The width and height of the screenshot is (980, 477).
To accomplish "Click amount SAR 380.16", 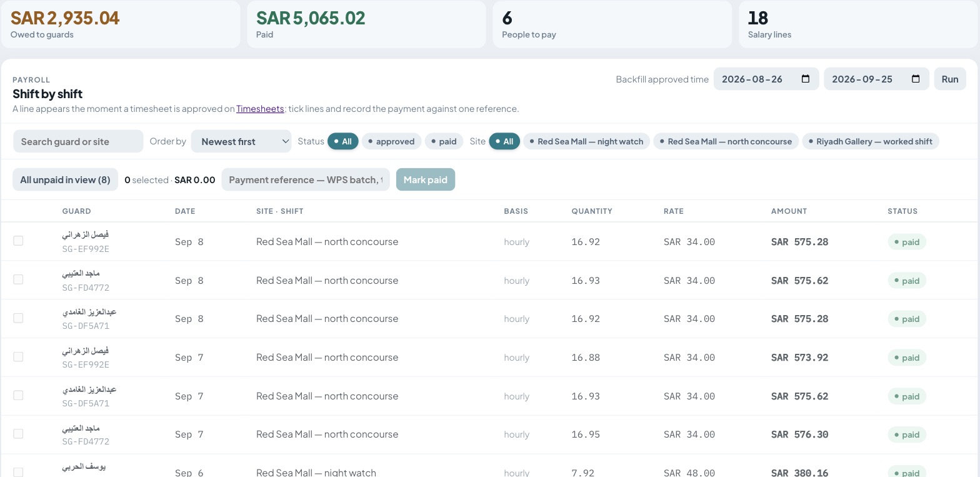I will pos(799,473).
